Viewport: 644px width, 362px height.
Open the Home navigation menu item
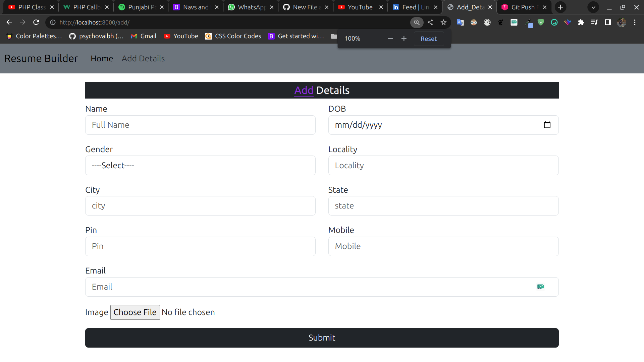pyautogui.click(x=102, y=59)
